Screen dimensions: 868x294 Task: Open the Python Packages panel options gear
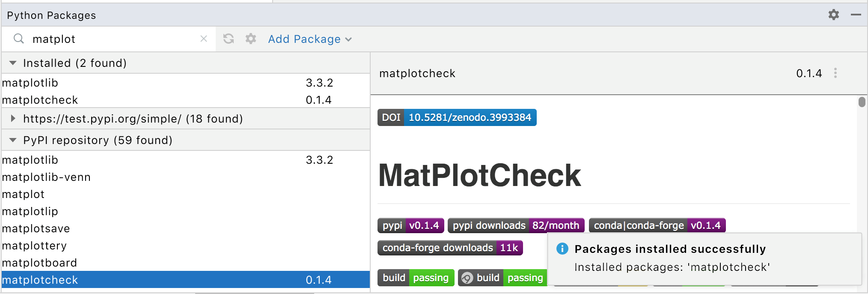coord(833,15)
